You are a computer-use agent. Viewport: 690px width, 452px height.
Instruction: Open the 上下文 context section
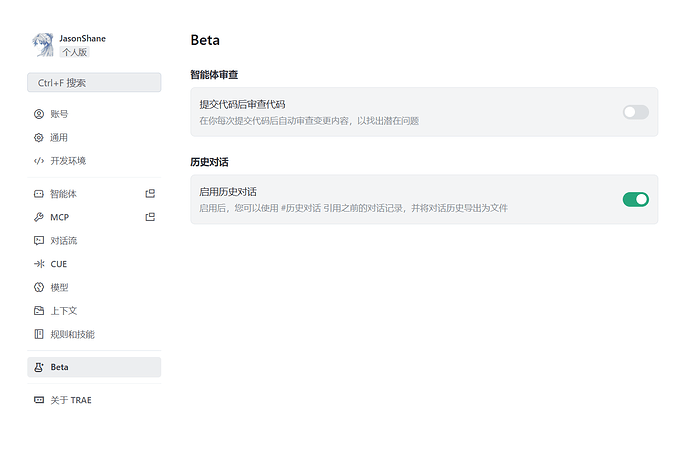point(94,311)
